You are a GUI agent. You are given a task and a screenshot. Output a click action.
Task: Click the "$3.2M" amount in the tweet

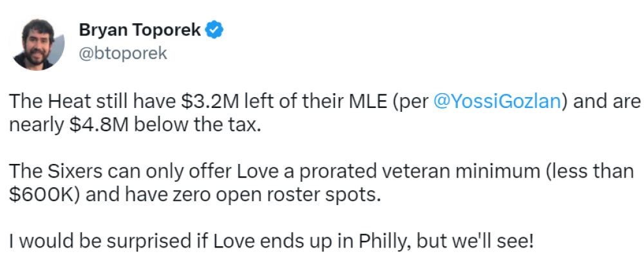pos(209,102)
